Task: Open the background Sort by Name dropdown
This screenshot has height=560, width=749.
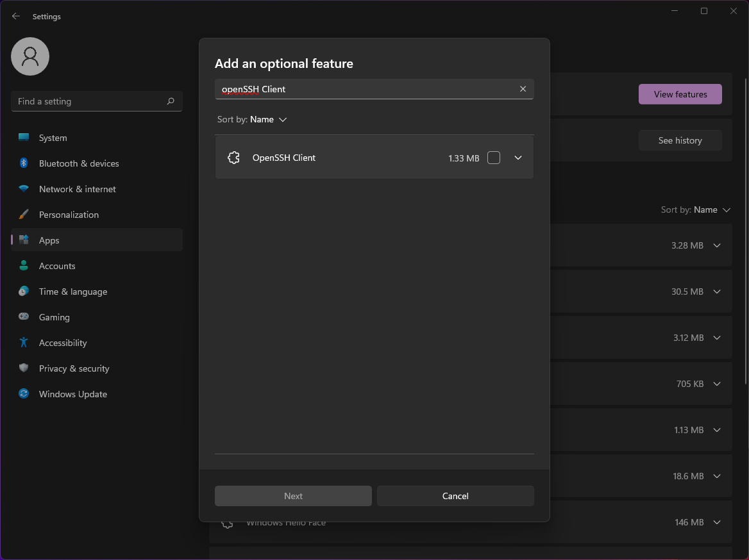Action: tap(696, 210)
